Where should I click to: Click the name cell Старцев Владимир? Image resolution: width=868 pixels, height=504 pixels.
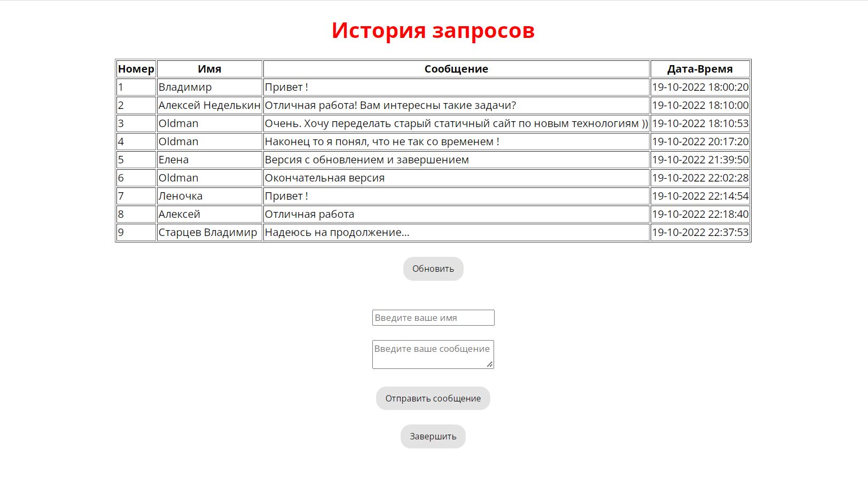(208, 232)
